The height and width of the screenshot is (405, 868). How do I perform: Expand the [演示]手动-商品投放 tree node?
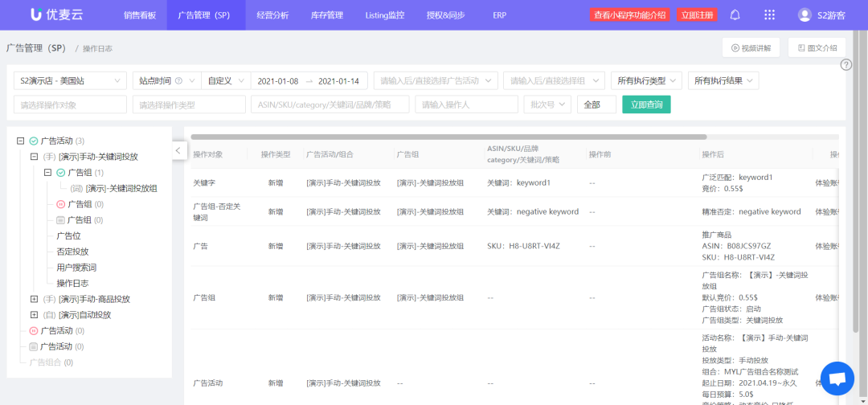pos(34,299)
